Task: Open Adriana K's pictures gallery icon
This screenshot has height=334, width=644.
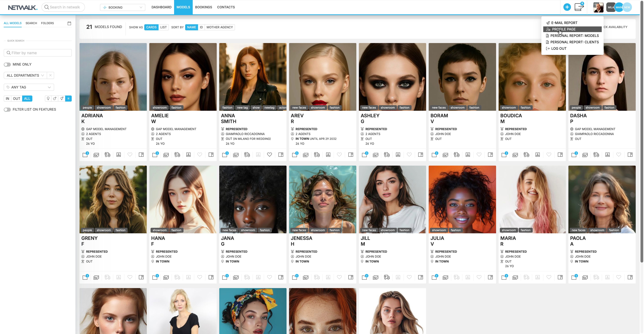Action: (x=96, y=155)
